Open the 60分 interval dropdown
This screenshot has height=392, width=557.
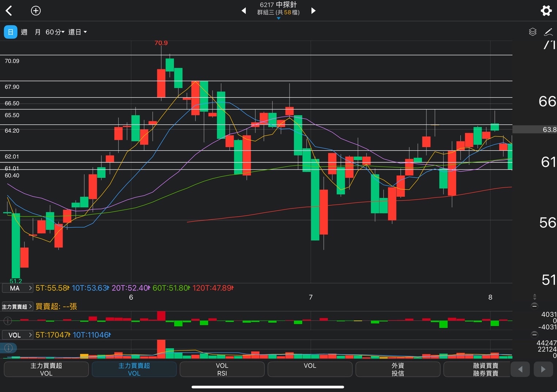tap(55, 32)
